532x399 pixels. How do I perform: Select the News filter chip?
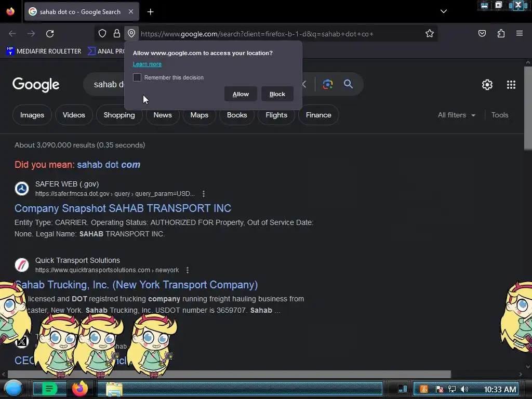(163, 115)
